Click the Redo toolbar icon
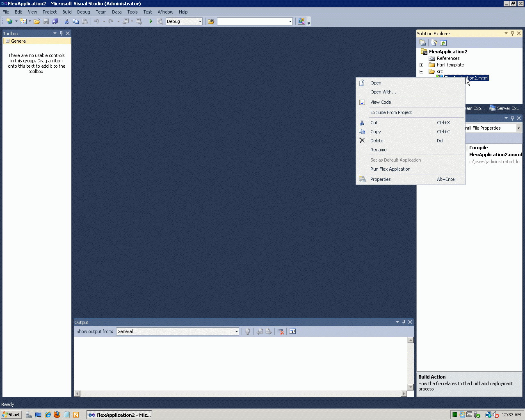Image resolution: width=525 pixels, height=420 pixels. tap(111, 21)
